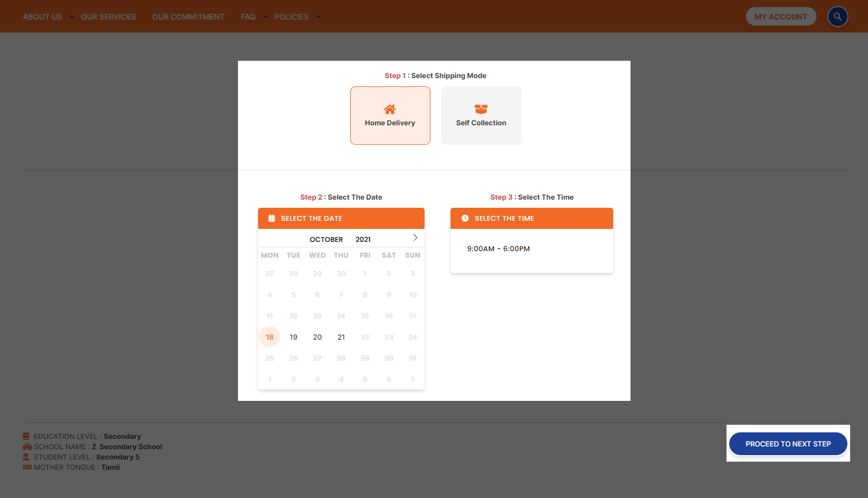Click 'Step 3 : Select The Time' heading

(532, 197)
